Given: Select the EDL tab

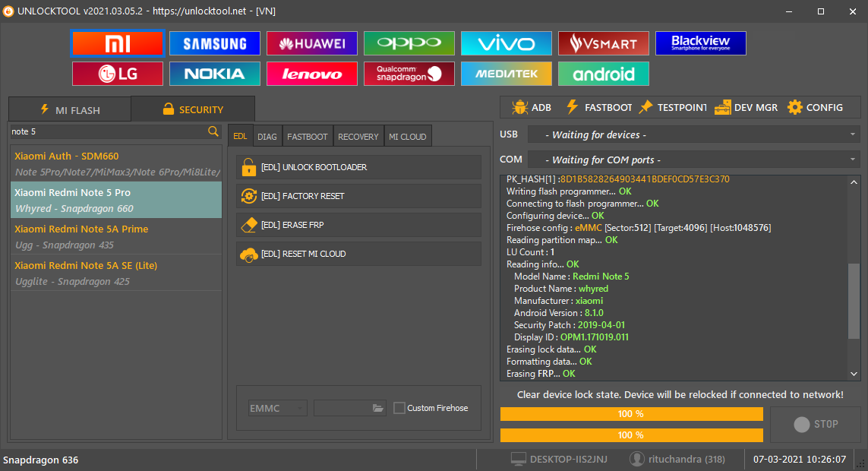Looking at the screenshot, I should (240, 136).
